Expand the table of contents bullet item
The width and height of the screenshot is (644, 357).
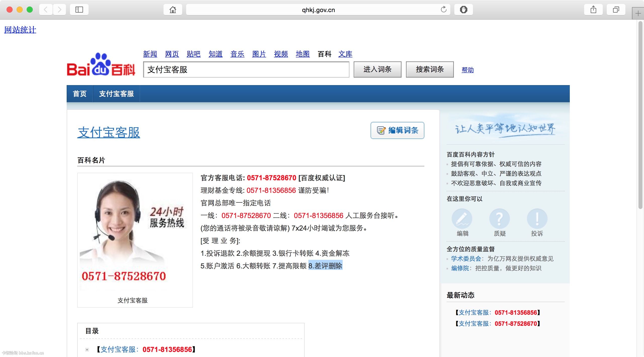(x=87, y=349)
